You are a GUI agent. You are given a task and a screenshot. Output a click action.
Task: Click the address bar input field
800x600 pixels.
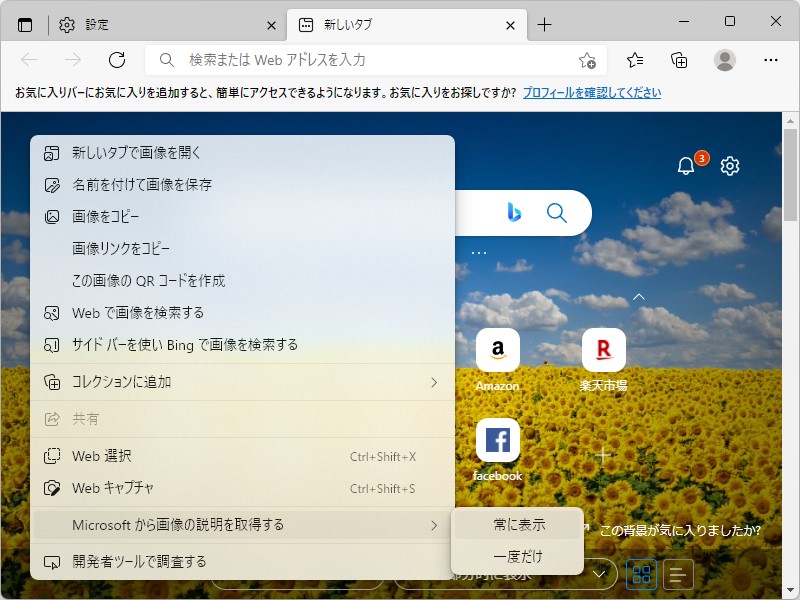tap(378, 60)
